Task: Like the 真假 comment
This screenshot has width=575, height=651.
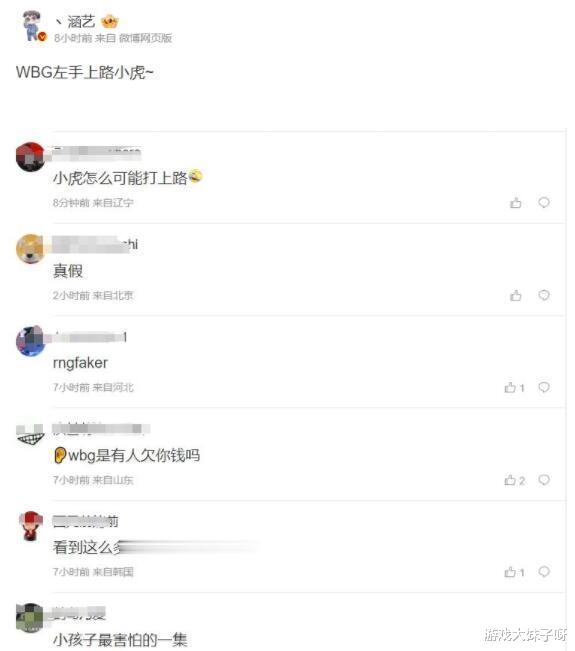Action: click(x=516, y=296)
